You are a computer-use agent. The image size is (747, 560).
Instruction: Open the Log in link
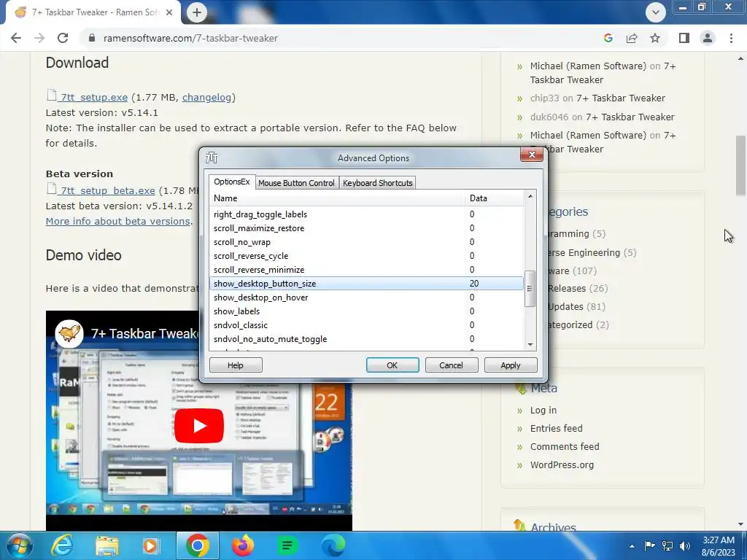pos(543,410)
